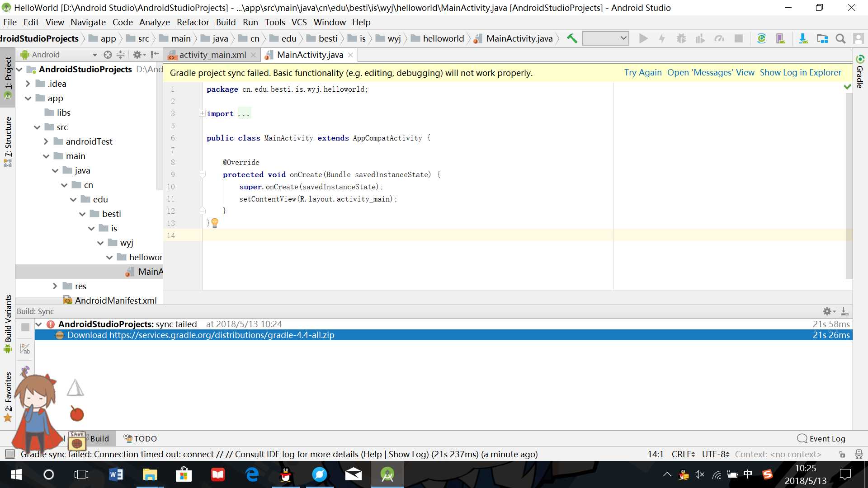
Task: Open the Refactor menu
Action: coord(193,22)
